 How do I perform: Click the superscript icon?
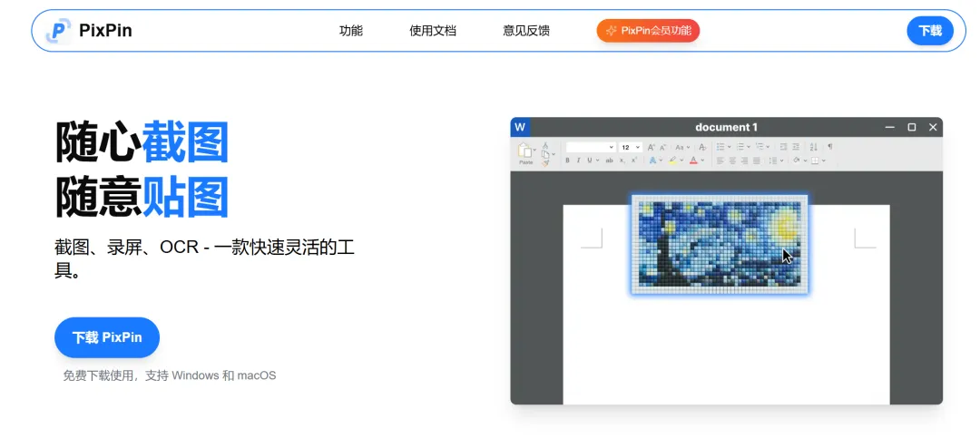[633, 160]
